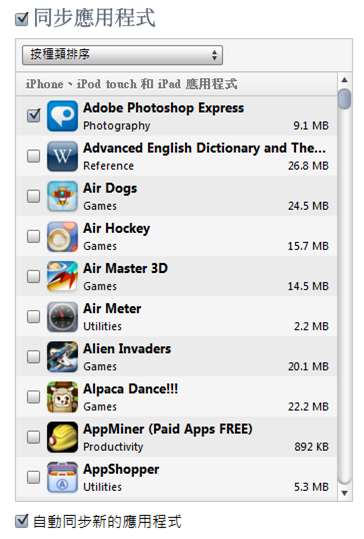Check the Air Master 3D checkbox
Screen dimensions: 364x539
pos(33,276)
